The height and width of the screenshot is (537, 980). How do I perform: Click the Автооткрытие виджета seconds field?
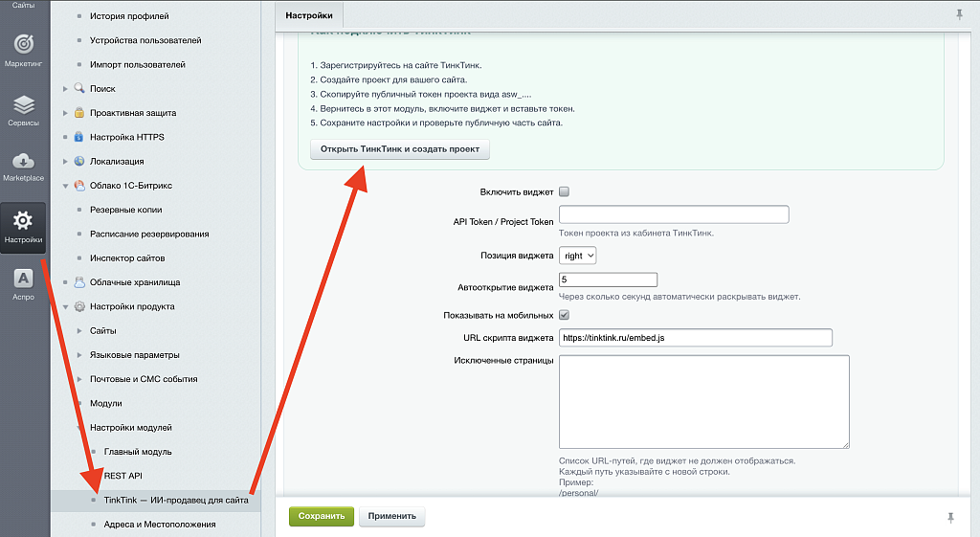608,280
